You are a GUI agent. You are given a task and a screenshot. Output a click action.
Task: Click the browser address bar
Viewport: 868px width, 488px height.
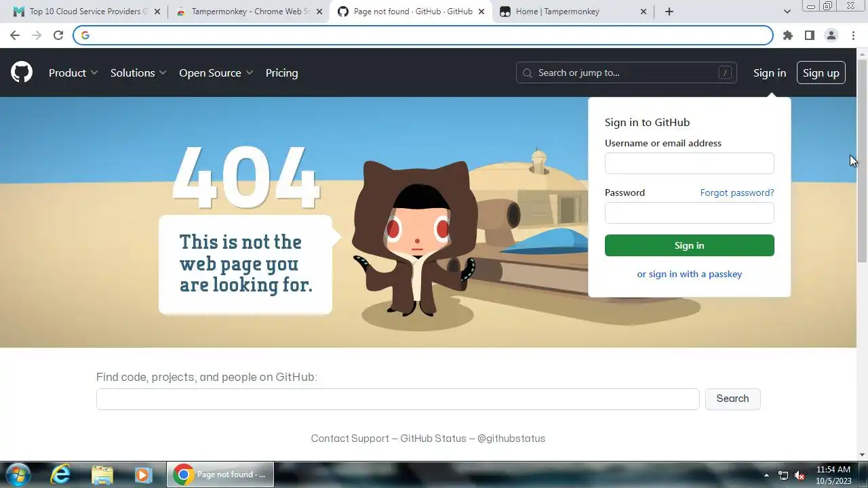click(423, 35)
